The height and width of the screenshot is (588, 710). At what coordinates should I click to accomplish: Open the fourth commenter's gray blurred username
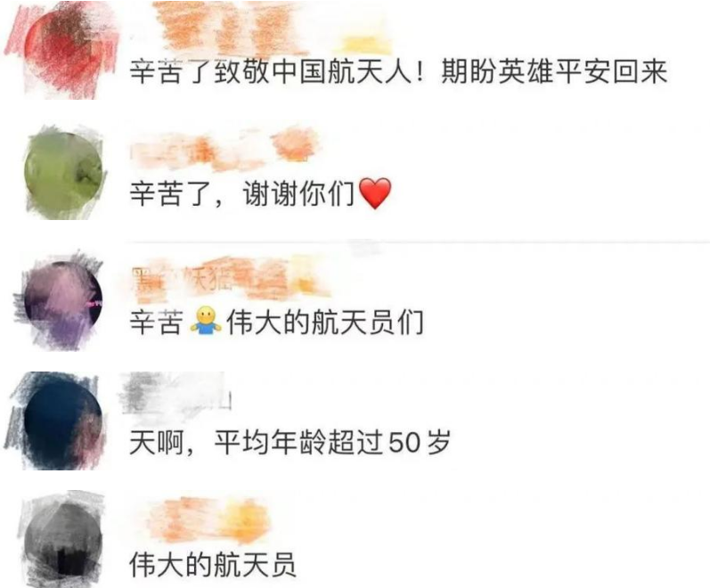[176, 394]
